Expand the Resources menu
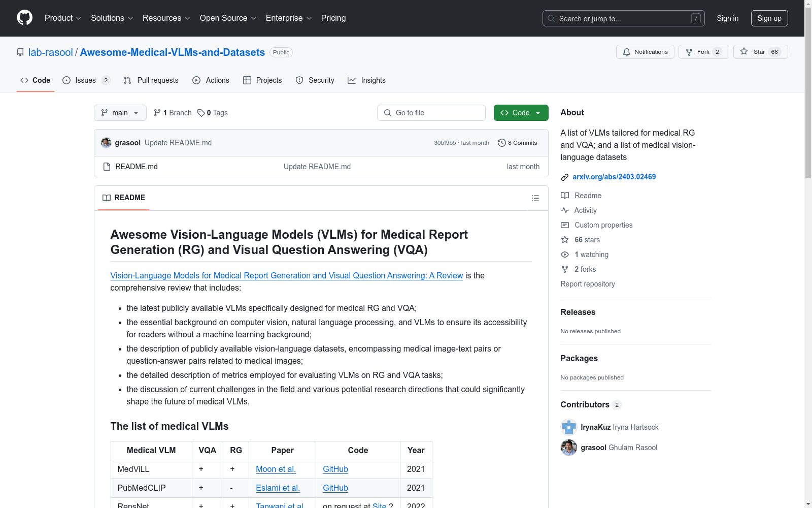Image resolution: width=812 pixels, height=508 pixels. pyautogui.click(x=166, y=18)
